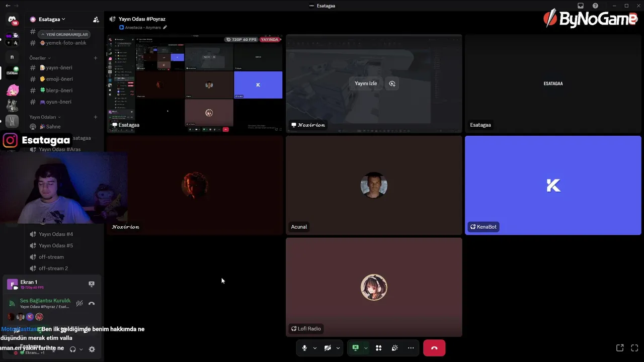Add a channel to the Öneriler category
The image size is (644, 362).
[96, 58]
